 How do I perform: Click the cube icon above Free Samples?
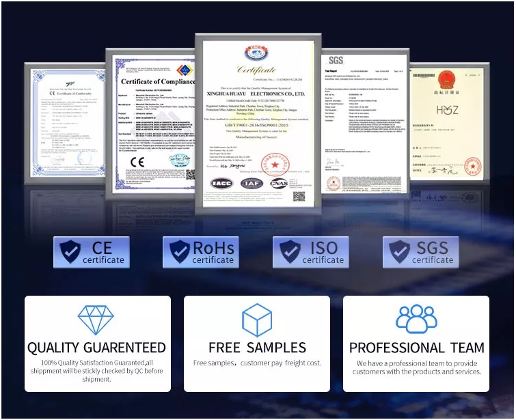[x=257, y=320]
